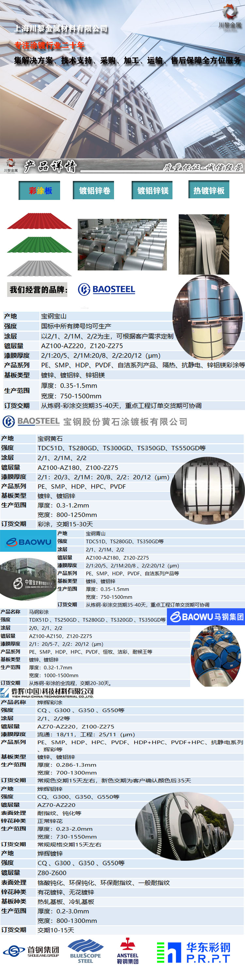Go to the 热镀锌板 tab
The width and height of the screenshot is (245, 980).
(209, 190)
